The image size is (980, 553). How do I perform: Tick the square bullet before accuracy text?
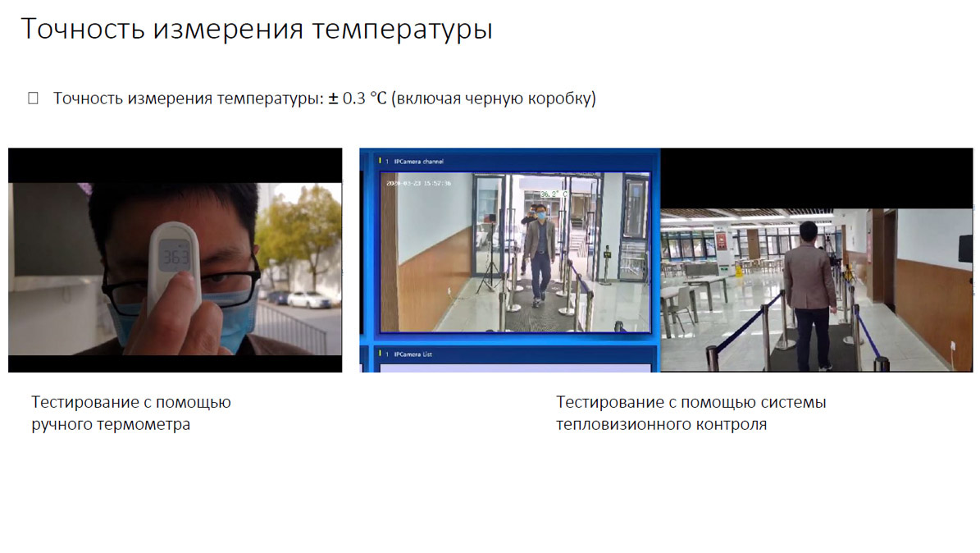click(x=34, y=98)
